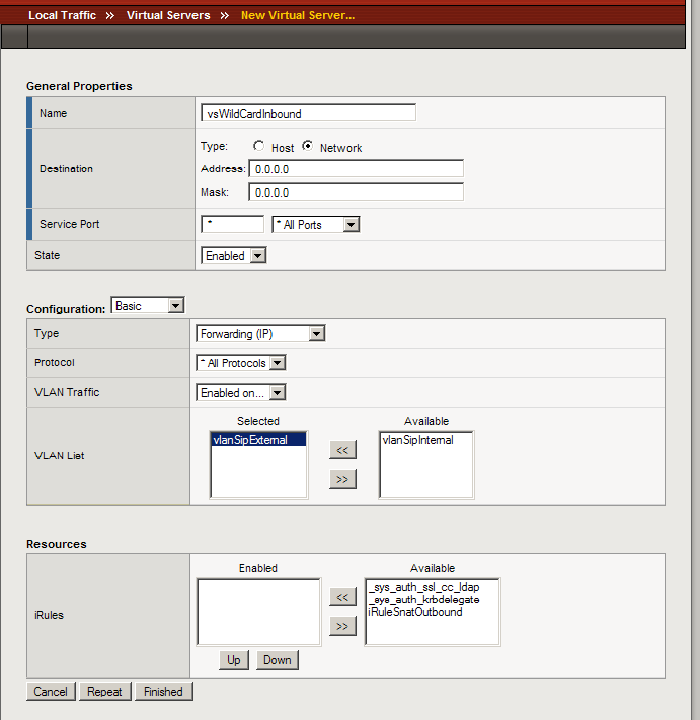Click the Finished button

click(163, 692)
